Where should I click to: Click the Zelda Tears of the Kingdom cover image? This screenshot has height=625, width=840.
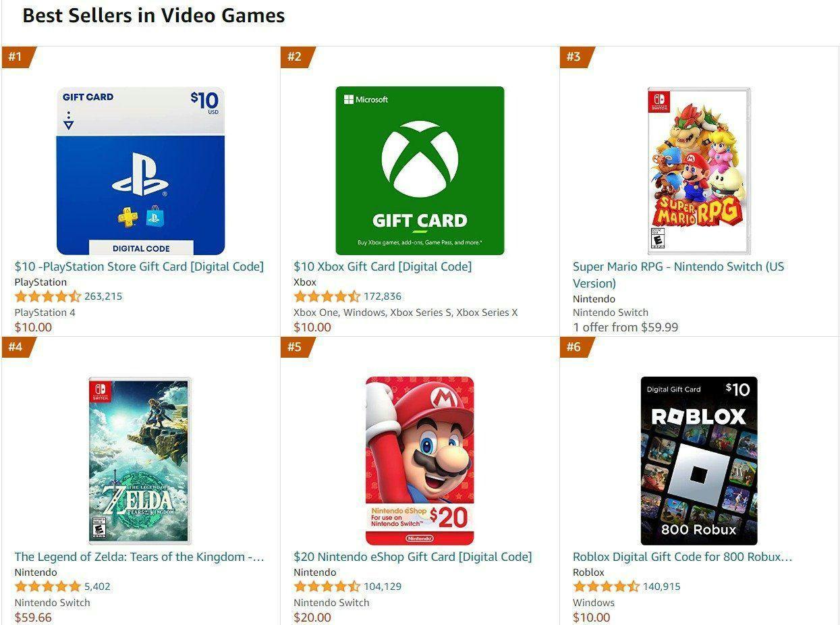point(140,459)
